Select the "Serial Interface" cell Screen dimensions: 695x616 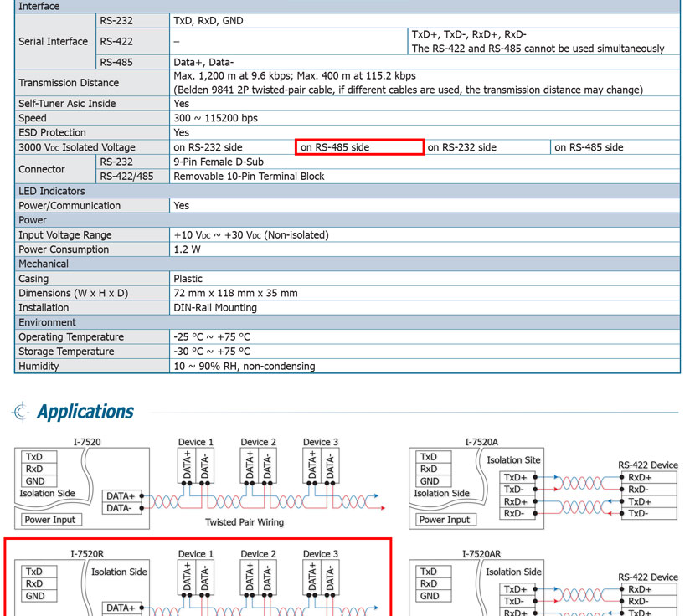[54, 41]
